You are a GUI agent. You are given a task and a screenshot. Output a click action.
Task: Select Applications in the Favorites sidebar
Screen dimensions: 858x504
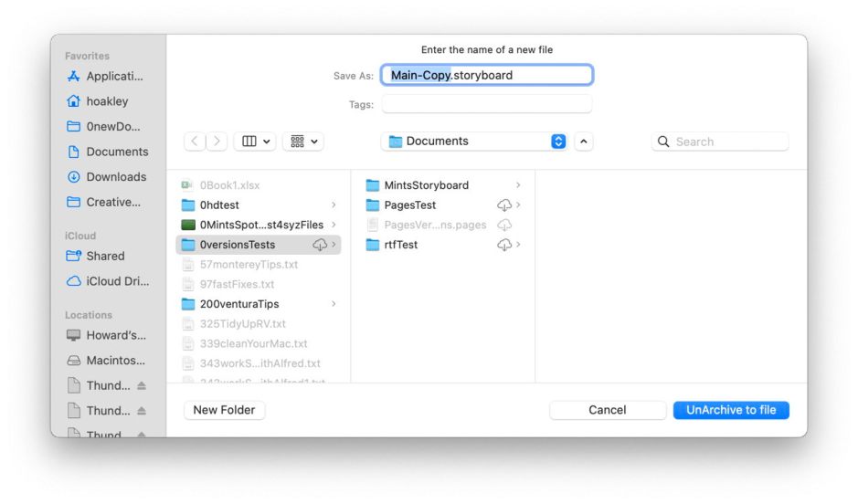(x=114, y=77)
